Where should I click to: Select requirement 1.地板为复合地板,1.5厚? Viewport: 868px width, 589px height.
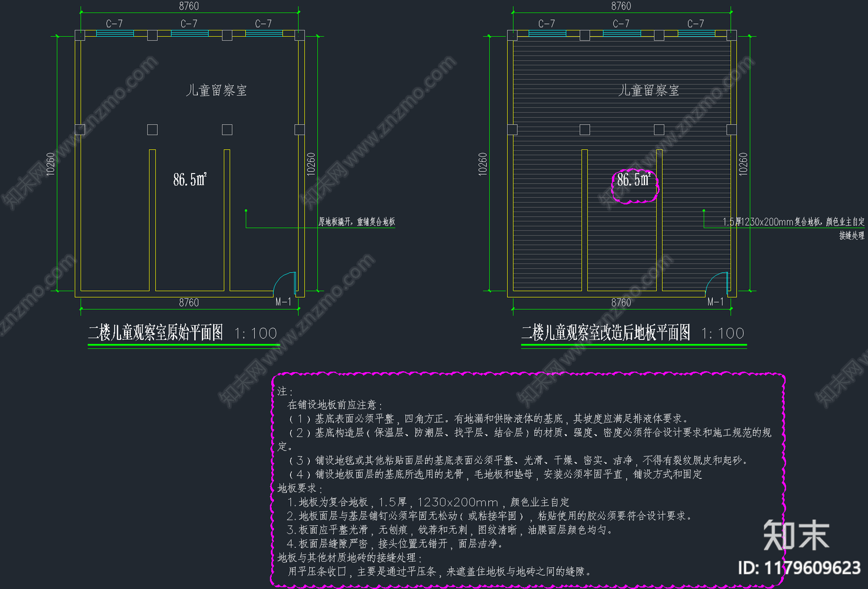click(x=429, y=502)
